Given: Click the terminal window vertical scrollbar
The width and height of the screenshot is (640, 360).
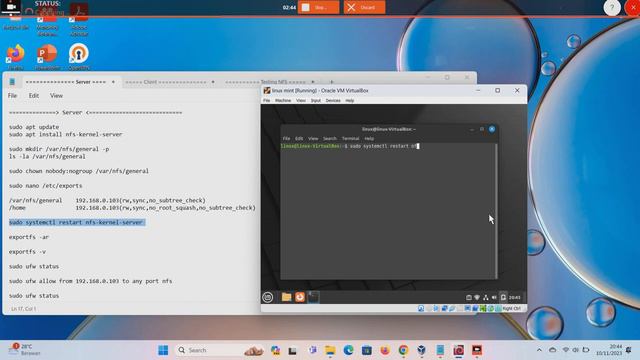Looking at the screenshot, I should pyautogui.click(x=496, y=211).
